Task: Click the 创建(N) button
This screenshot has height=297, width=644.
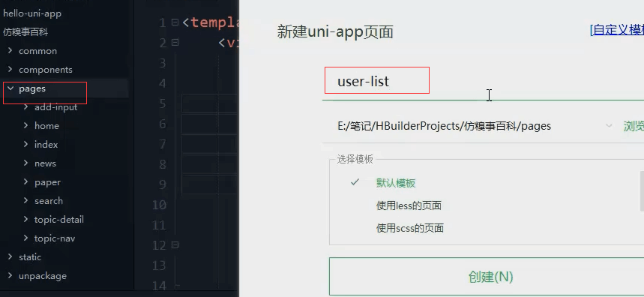Action: 487,277
